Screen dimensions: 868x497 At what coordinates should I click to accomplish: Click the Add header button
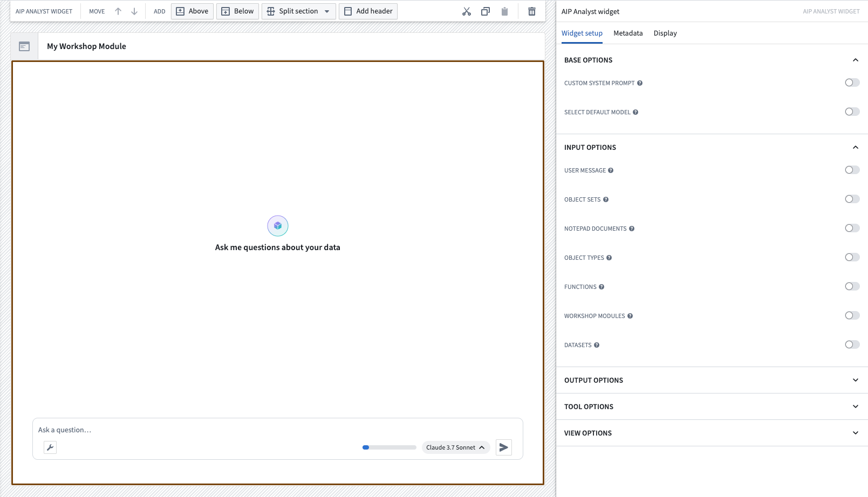pyautogui.click(x=368, y=11)
